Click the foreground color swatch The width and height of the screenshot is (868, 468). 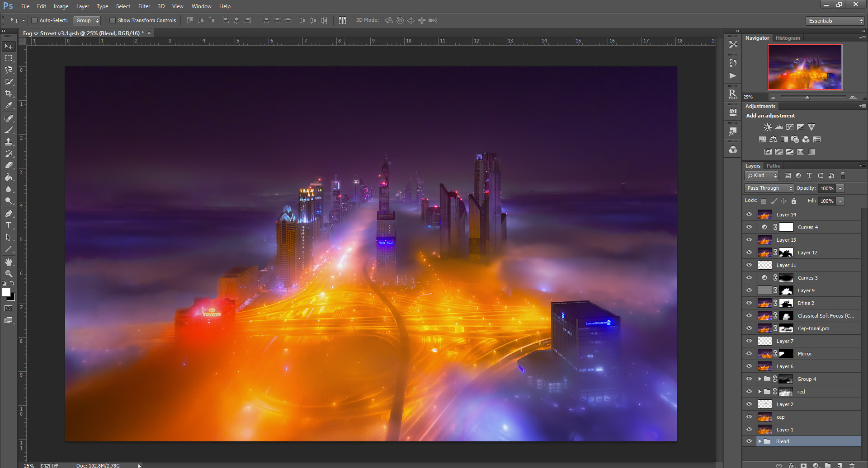[6, 292]
